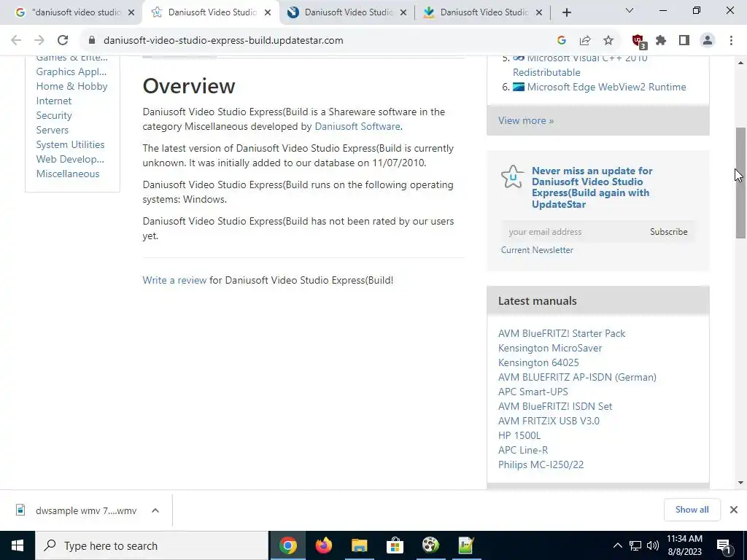747x560 pixels.
Task: Open Microsoft Edge WebView2 Runtime link
Action: pos(606,87)
